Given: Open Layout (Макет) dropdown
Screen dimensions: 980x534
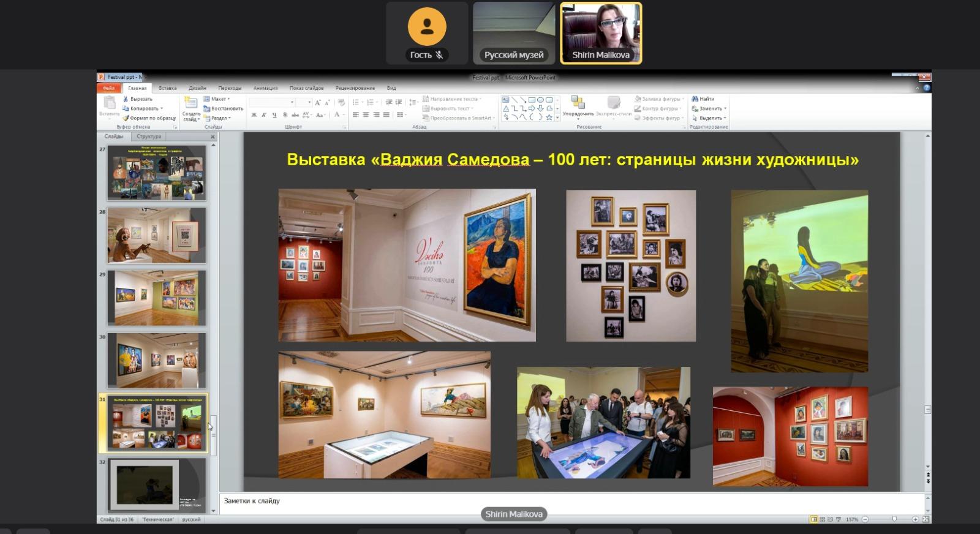Looking at the screenshot, I should tap(217, 99).
